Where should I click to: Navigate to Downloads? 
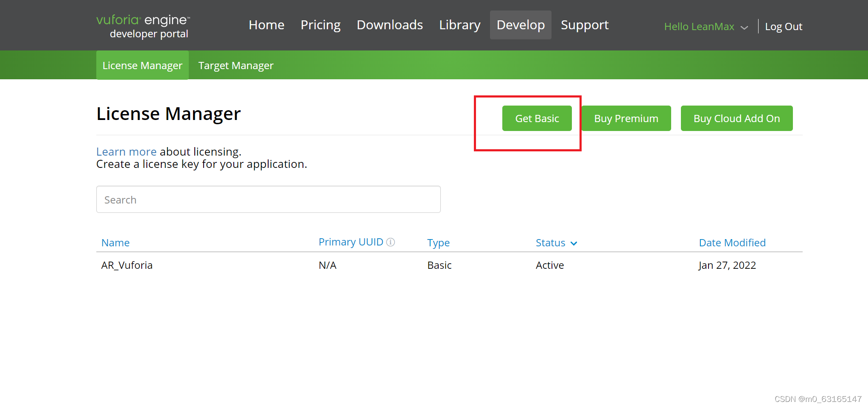(389, 25)
